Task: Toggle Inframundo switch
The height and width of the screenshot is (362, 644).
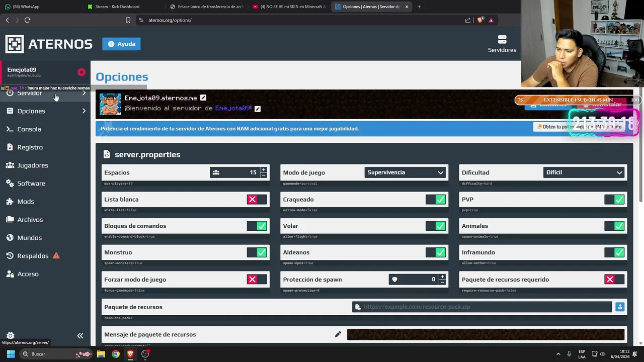Action: tap(614, 252)
